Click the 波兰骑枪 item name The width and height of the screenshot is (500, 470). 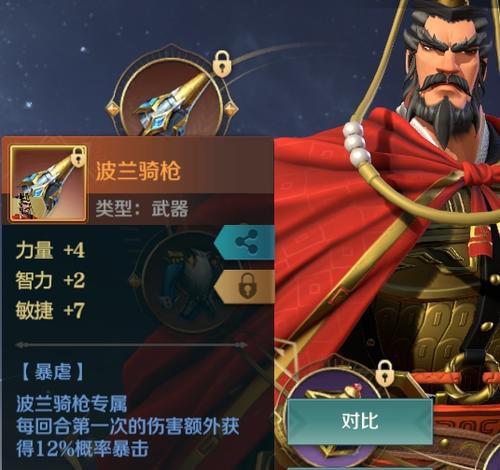pos(138,171)
